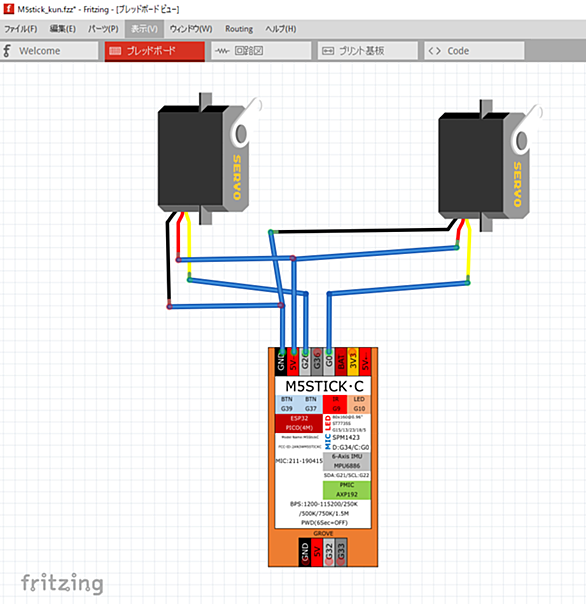Click the Fritzing app icon in title bar

[8, 9]
